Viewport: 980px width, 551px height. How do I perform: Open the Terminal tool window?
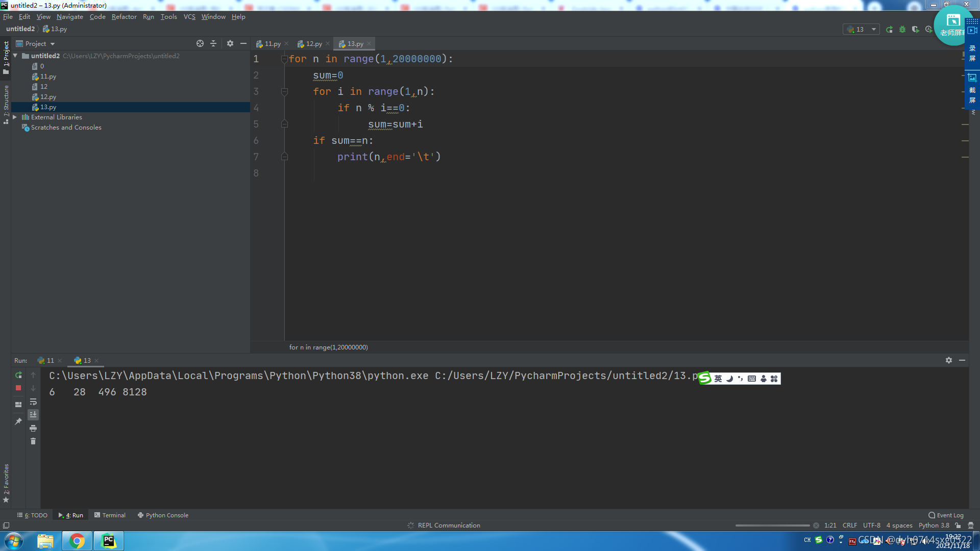[110, 515]
